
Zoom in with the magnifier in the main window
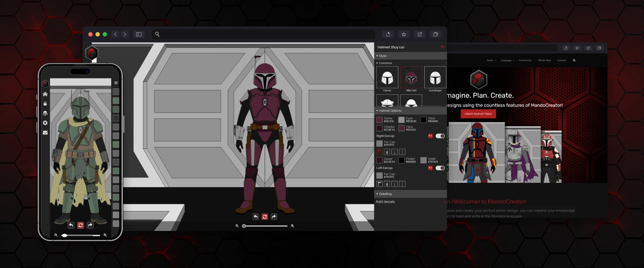tap(292, 226)
